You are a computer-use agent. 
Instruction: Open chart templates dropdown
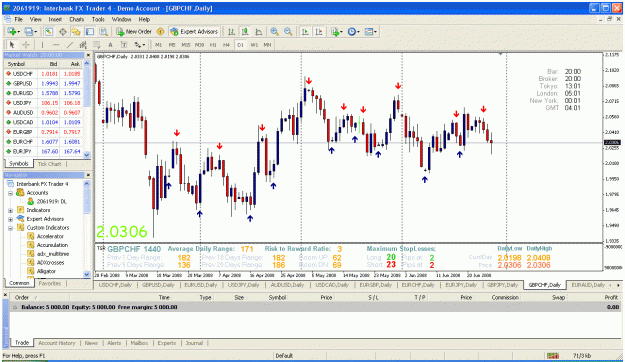click(x=370, y=31)
